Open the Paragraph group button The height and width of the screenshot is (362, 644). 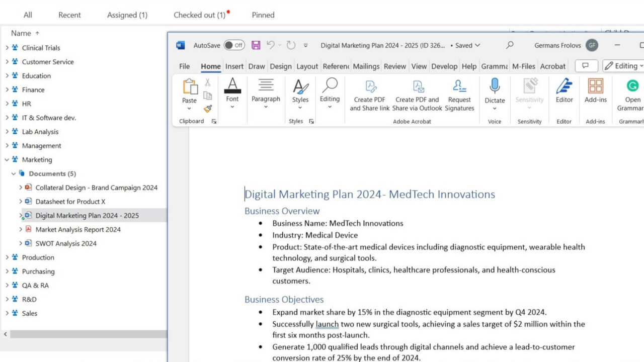[x=266, y=94]
